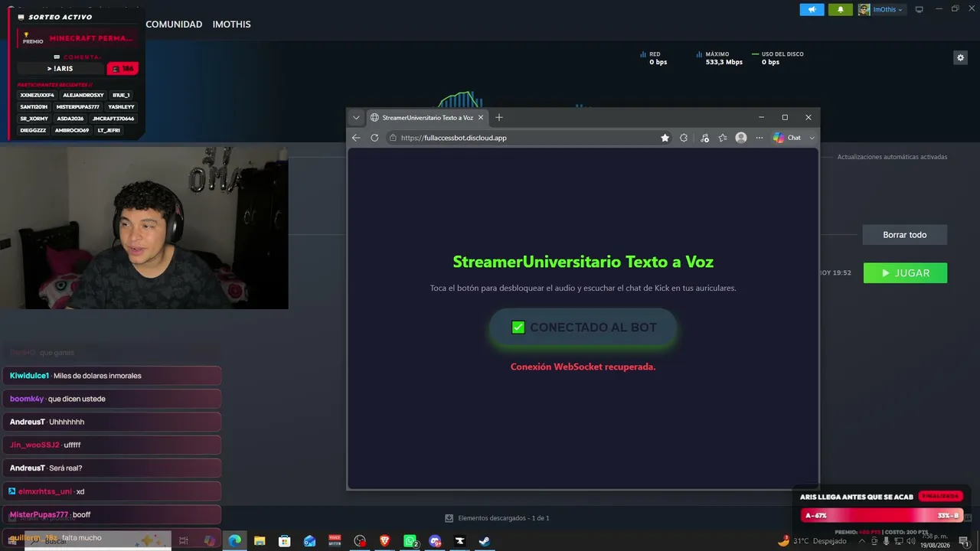Click the StreamerUniversitario Texto a Voz heading
980x551 pixels.
click(x=583, y=262)
